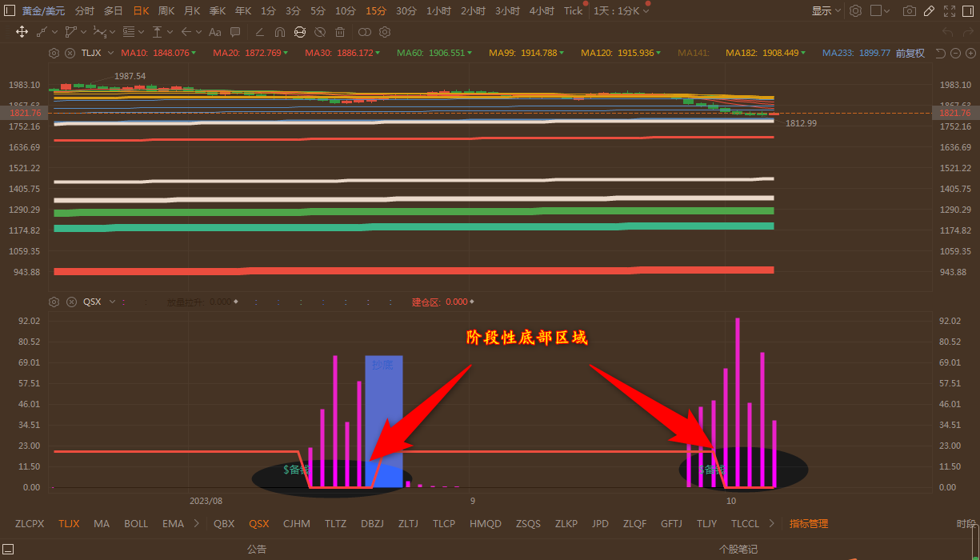Zoom in the chart with plus icon

coord(970,53)
